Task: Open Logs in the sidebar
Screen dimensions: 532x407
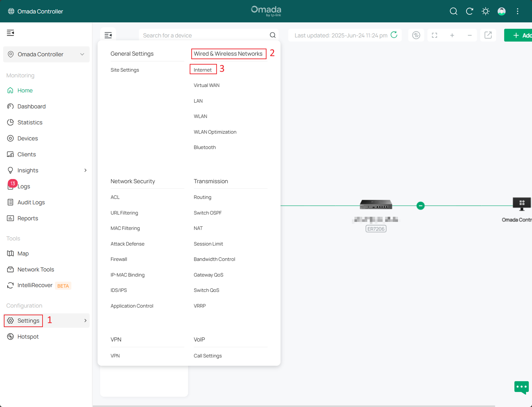Action: click(x=46, y=186)
